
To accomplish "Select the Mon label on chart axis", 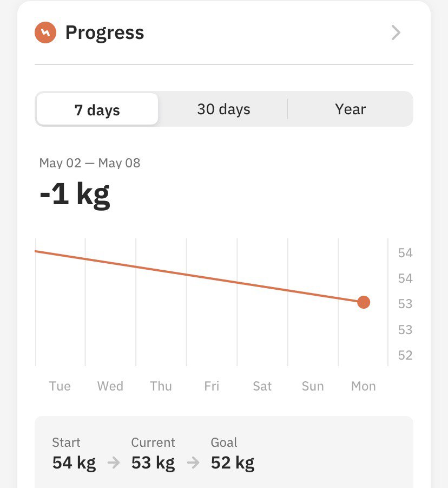I will click(364, 386).
